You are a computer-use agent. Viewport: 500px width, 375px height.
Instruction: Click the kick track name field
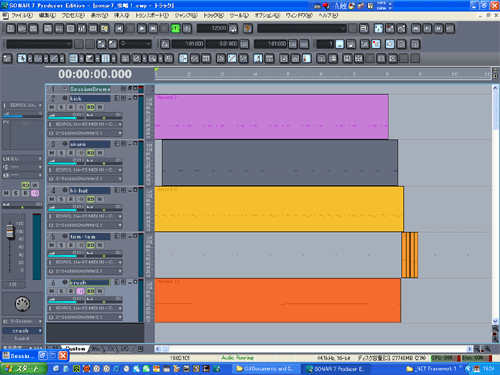[x=90, y=98]
